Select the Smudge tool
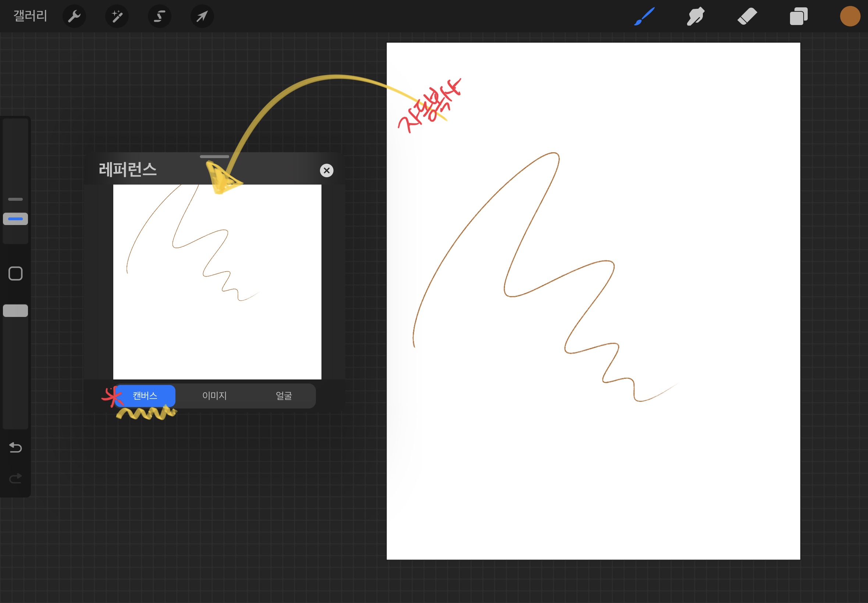The image size is (868, 603). click(695, 16)
